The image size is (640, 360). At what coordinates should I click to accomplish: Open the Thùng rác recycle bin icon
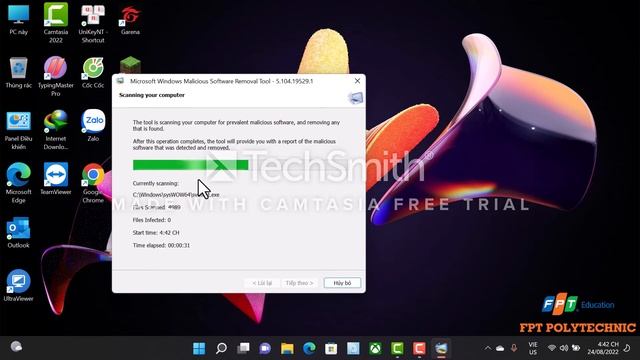click(x=18, y=73)
